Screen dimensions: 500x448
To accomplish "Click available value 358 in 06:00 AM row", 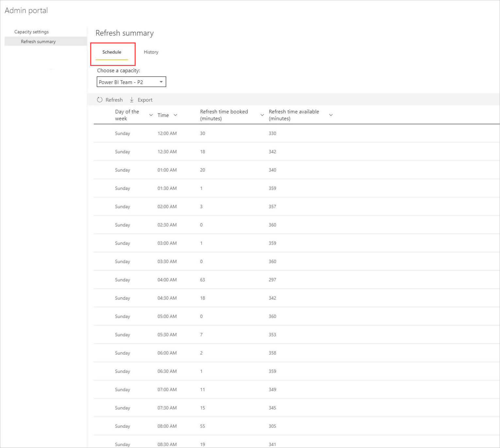I will pos(273,353).
